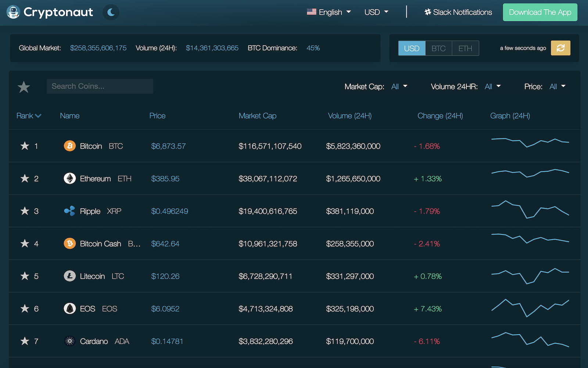Click the EOS coin icon
Viewport: 588px width, 368px height.
[70, 308]
